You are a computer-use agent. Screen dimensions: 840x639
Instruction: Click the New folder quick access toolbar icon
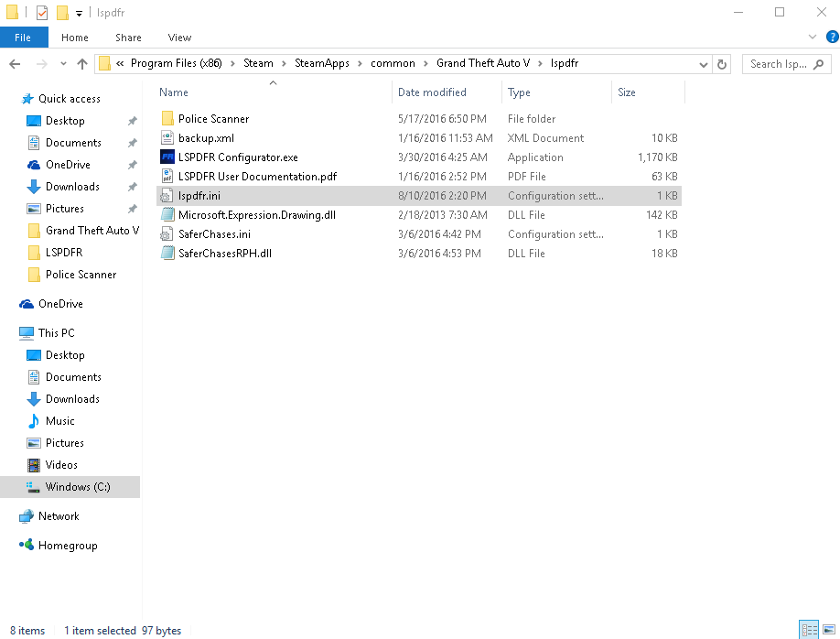coord(62,12)
